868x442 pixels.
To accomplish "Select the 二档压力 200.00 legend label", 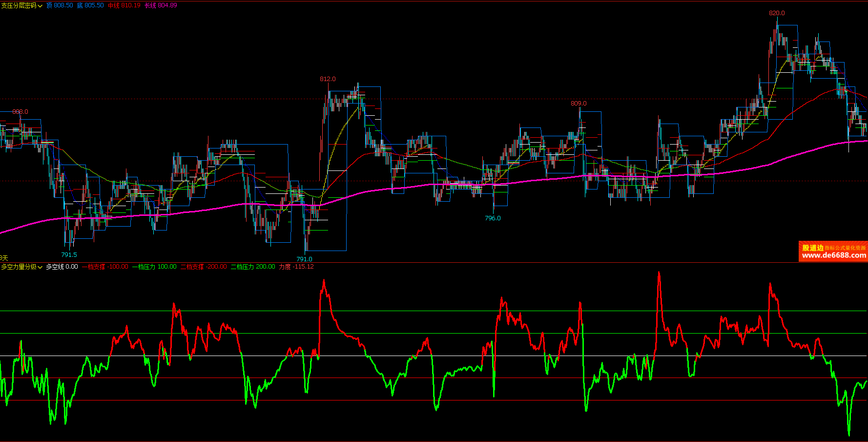I will (x=253, y=267).
